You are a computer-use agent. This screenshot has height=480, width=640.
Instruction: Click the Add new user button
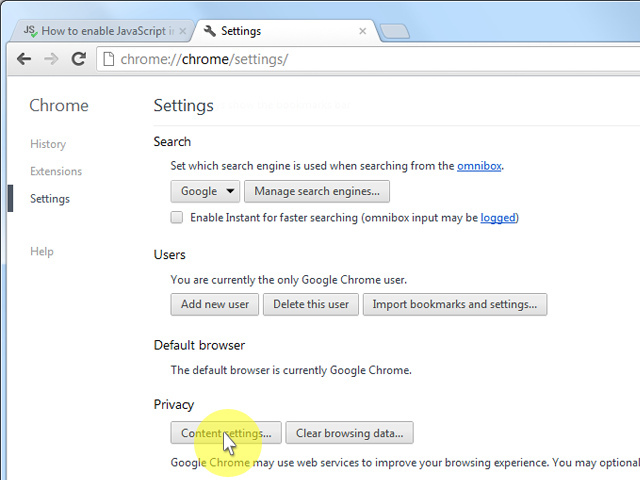(x=215, y=304)
